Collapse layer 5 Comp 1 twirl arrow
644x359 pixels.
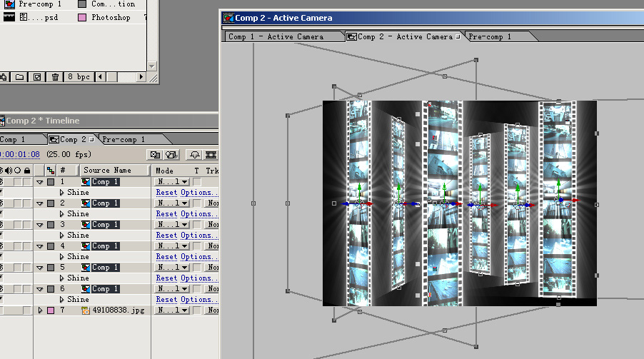point(40,268)
